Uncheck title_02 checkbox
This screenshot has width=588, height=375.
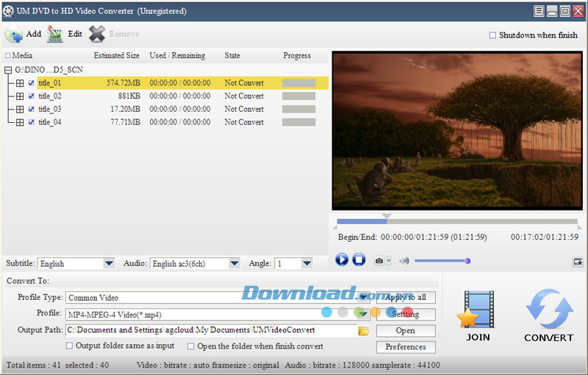coord(31,96)
